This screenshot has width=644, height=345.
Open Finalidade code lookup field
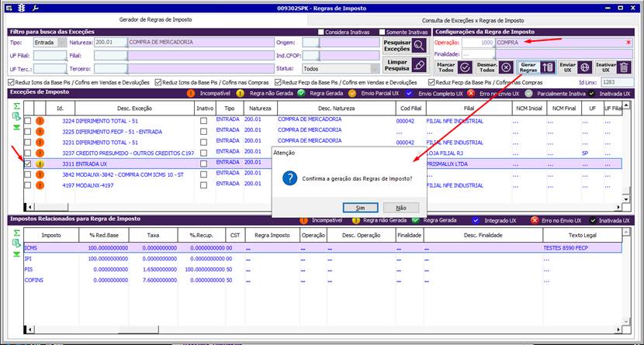pos(478,54)
